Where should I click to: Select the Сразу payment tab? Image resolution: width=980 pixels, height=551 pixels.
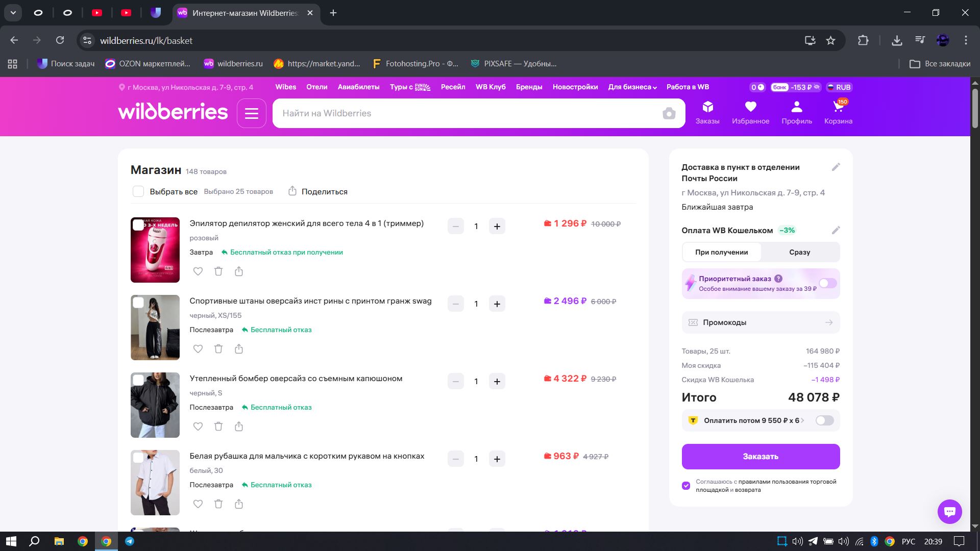point(799,252)
